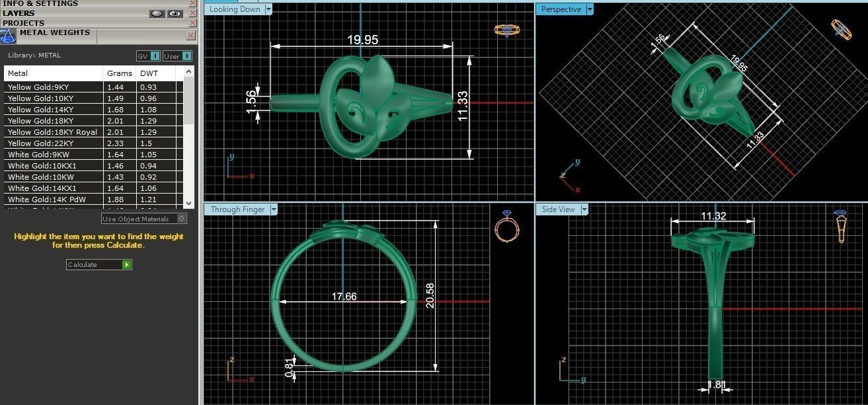Select the Yellow Gold:10KY row
868x405 pixels.
(x=94, y=98)
